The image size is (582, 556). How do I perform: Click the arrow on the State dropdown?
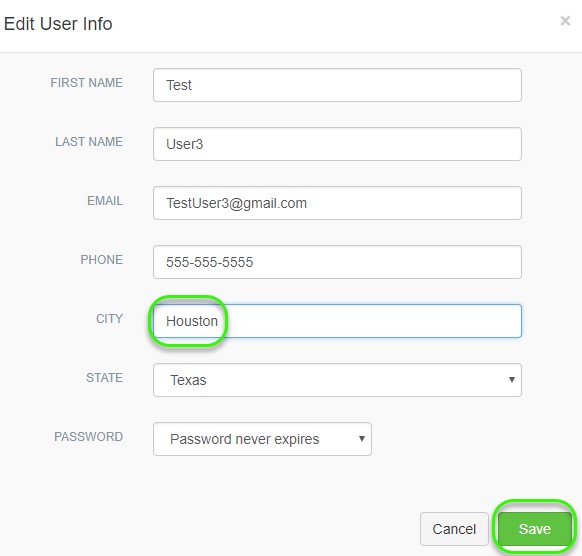coord(511,380)
